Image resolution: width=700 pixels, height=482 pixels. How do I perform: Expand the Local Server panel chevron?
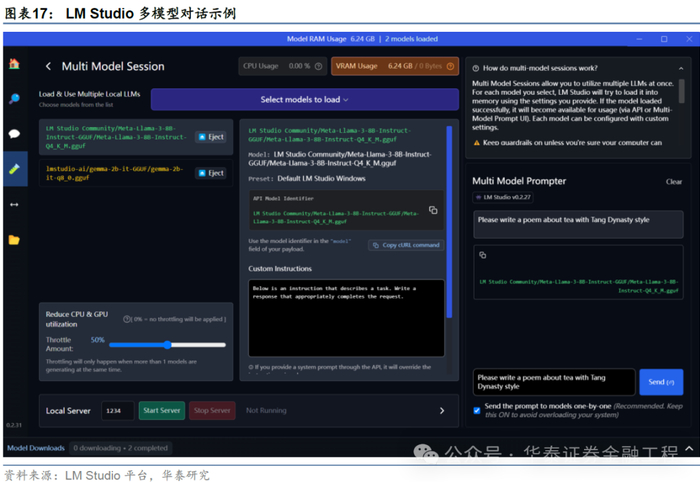tap(442, 411)
